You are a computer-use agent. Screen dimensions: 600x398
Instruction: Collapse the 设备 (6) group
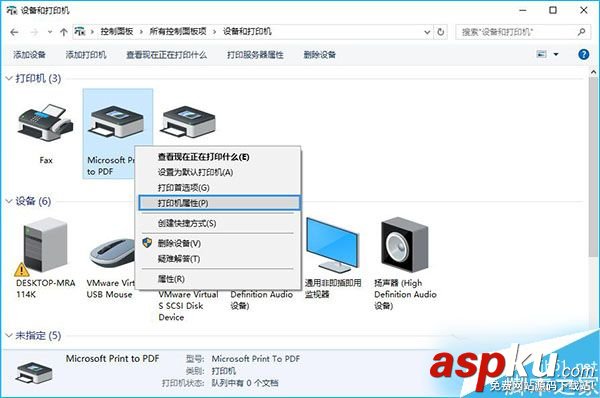9,201
